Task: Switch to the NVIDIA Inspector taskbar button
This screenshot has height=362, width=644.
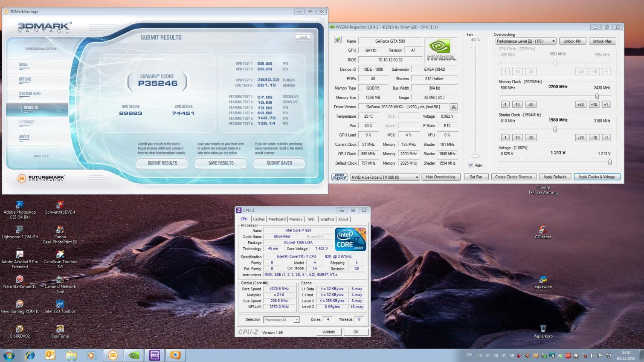Action: (x=133, y=355)
